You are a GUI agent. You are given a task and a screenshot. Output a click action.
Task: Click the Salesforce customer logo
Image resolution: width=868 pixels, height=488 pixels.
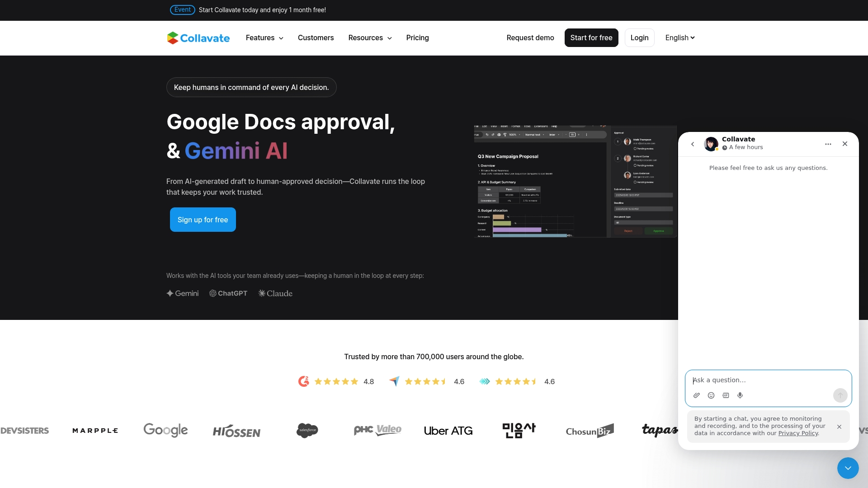pos(307,430)
